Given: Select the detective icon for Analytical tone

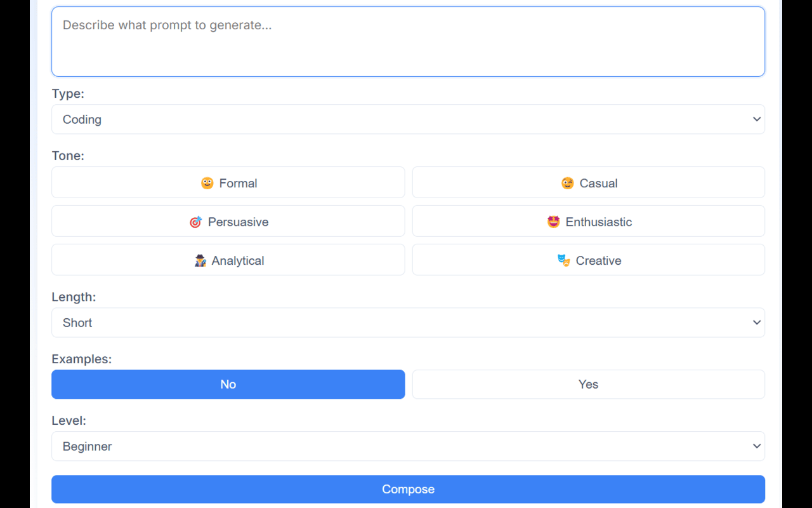Looking at the screenshot, I should pos(201,260).
